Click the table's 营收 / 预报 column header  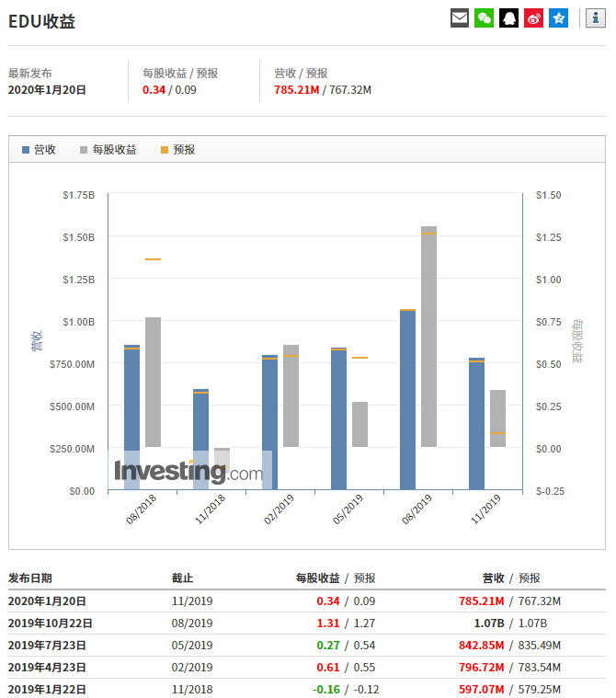click(x=511, y=578)
